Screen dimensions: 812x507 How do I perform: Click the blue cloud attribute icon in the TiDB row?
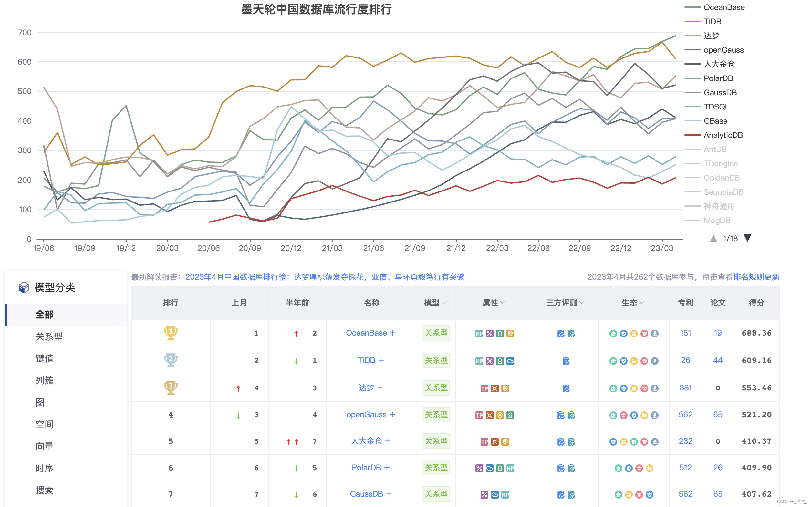click(x=510, y=361)
